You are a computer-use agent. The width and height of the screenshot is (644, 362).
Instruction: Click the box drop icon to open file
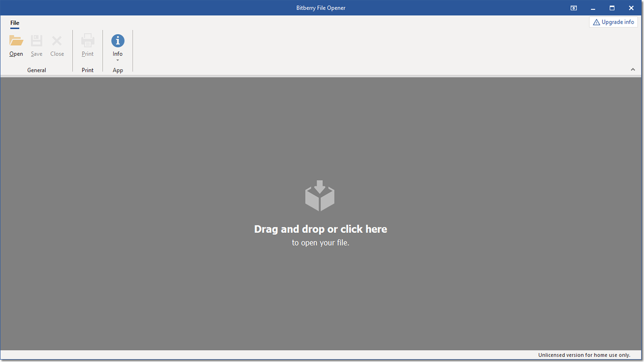pyautogui.click(x=320, y=195)
